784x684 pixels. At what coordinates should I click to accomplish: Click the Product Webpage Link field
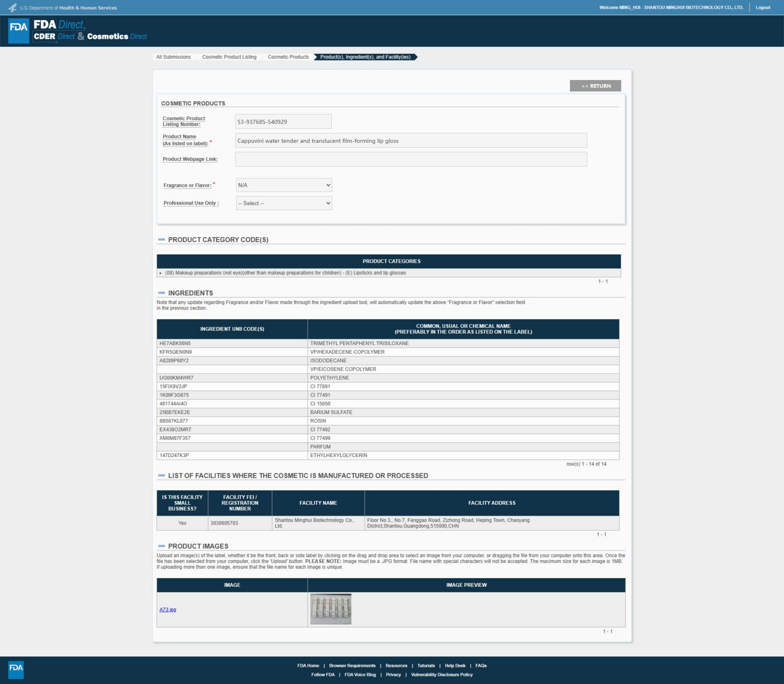[x=411, y=159]
